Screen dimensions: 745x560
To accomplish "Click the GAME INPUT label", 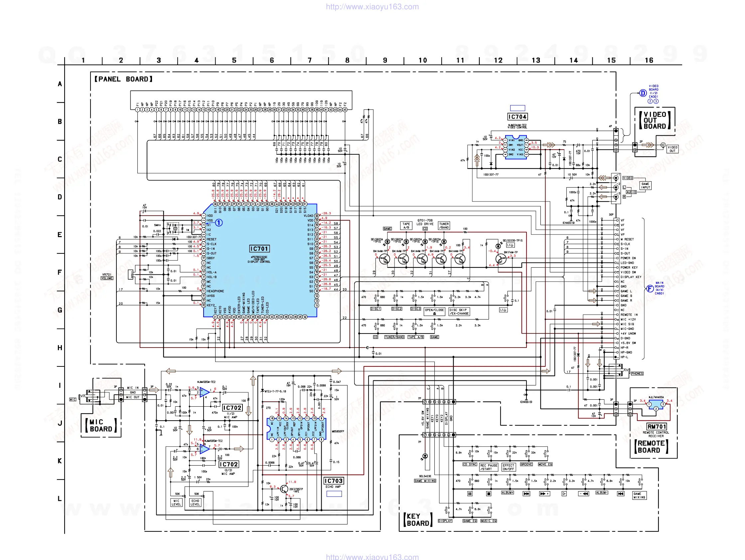I will click(x=645, y=186).
